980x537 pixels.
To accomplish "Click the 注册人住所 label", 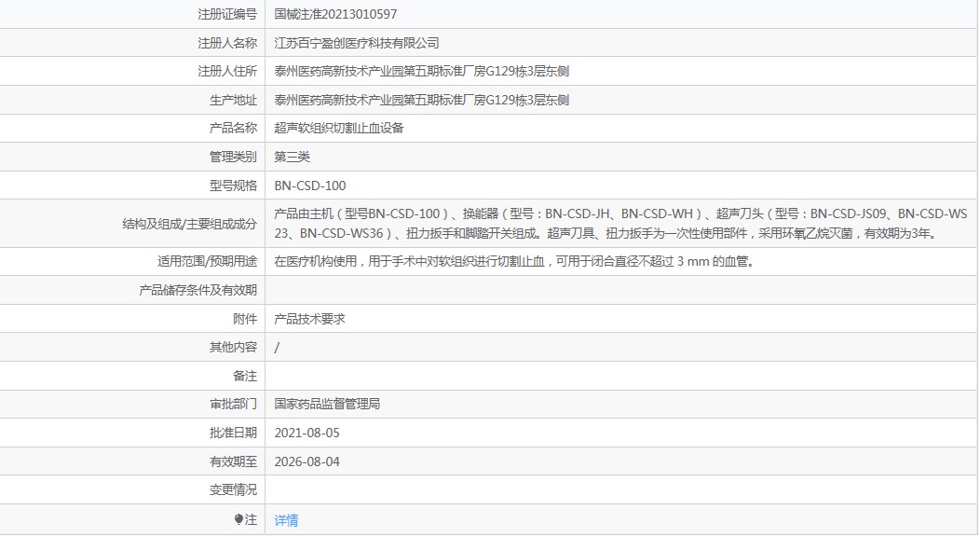I will tap(227, 71).
